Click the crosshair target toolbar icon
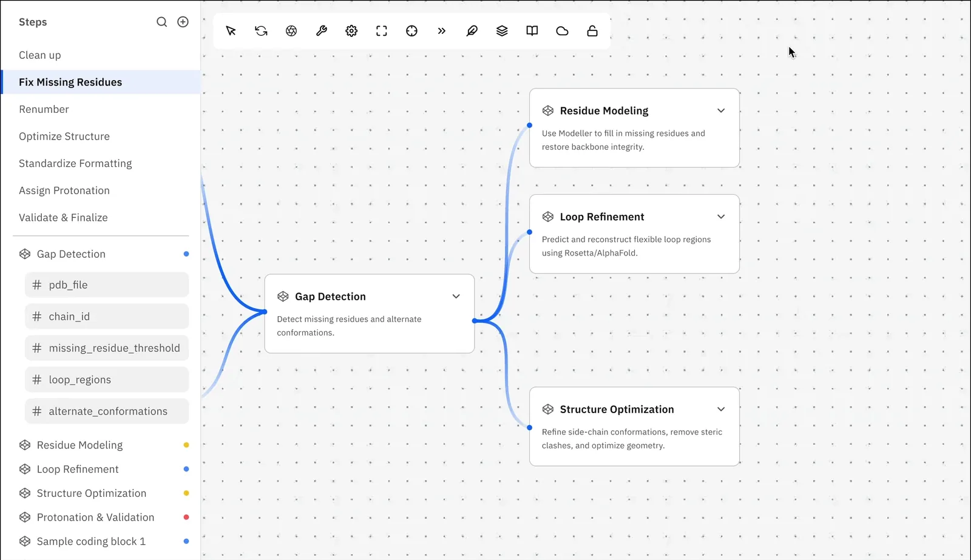The height and width of the screenshot is (560, 971). pyautogui.click(x=411, y=31)
